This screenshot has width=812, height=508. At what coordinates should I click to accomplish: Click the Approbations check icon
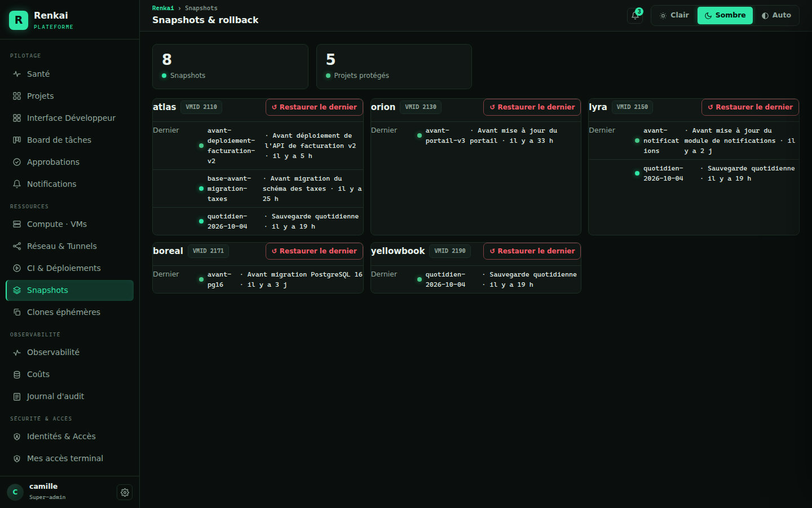tap(17, 162)
